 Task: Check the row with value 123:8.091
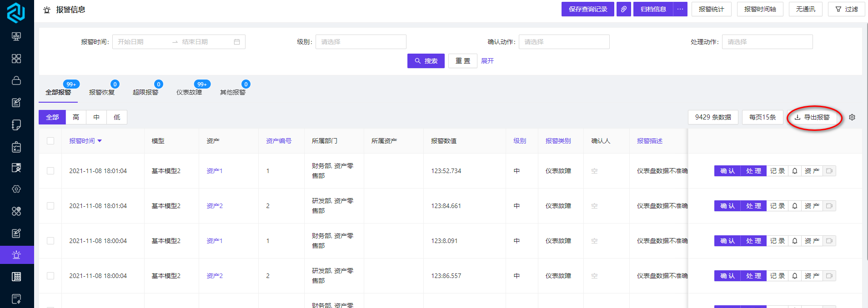(x=50, y=241)
